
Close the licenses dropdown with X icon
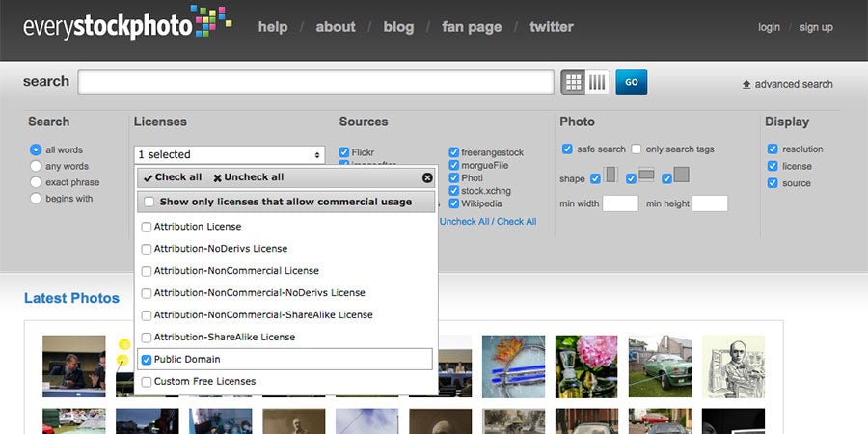pos(427,177)
